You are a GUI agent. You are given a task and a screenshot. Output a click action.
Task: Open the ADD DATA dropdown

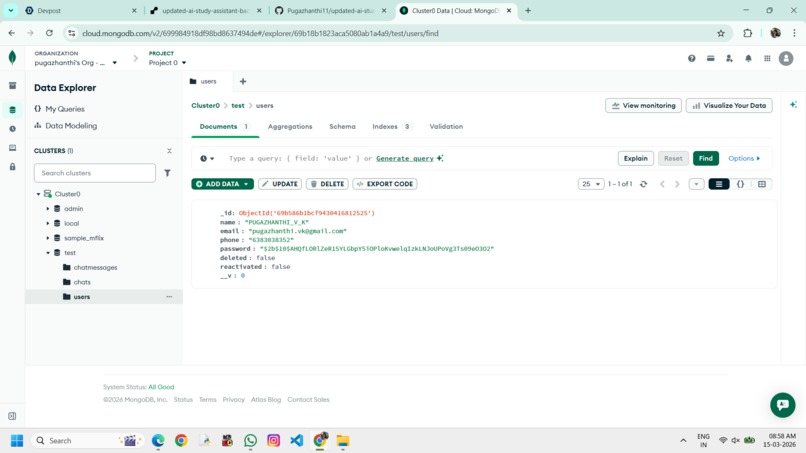point(223,184)
